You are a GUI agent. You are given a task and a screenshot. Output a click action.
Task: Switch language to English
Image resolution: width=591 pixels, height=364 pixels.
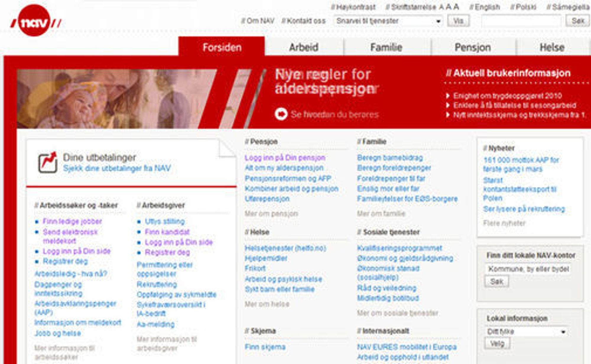[x=485, y=7]
